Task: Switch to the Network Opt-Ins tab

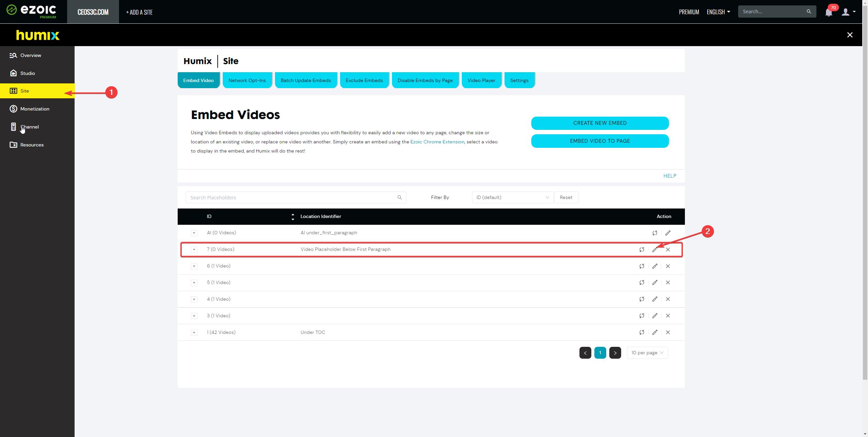Action: [247, 80]
